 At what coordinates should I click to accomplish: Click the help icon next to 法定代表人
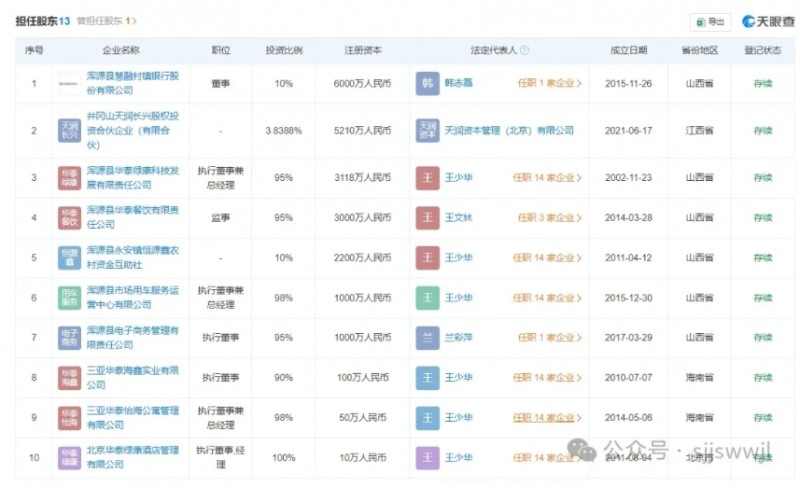524,50
